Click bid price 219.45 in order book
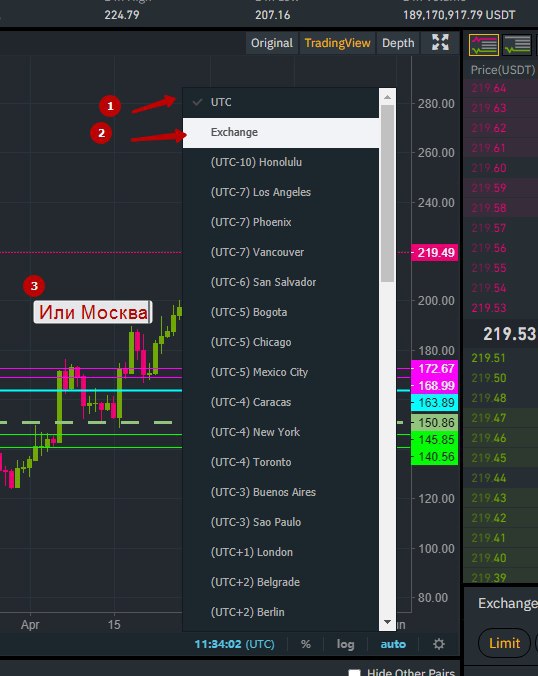This screenshot has width=538, height=676. point(488,458)
